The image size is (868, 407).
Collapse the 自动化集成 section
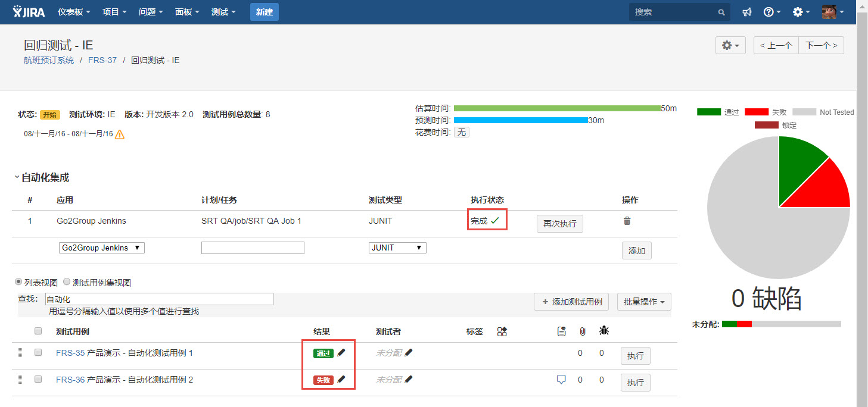(17, 177)
